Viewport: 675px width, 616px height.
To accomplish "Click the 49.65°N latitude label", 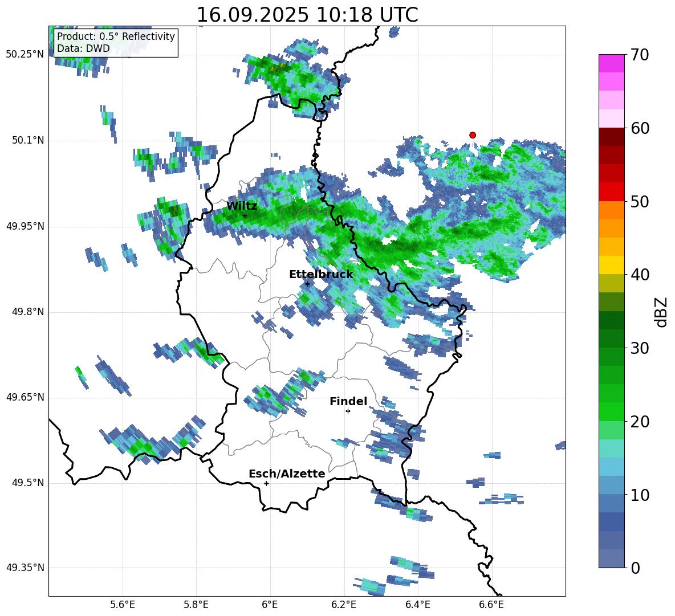I will pos(25,397).
